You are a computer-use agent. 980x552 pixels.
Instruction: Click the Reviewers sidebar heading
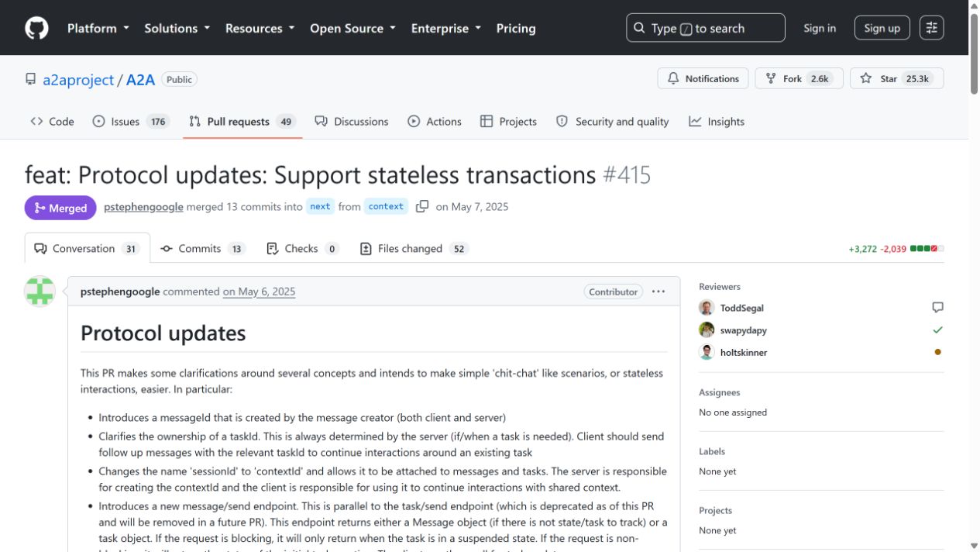(x=720, y=287)
